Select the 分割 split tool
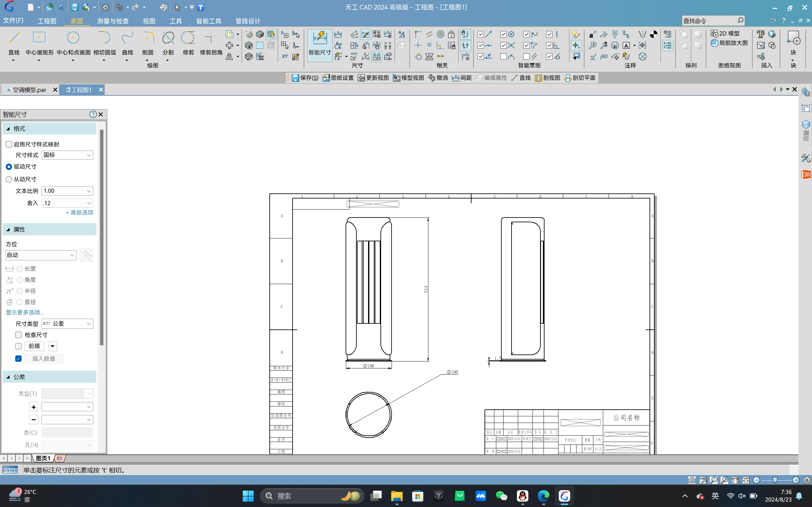Image resolution: width=812 pixels, height=507 pixels. [x=168, y=43]
